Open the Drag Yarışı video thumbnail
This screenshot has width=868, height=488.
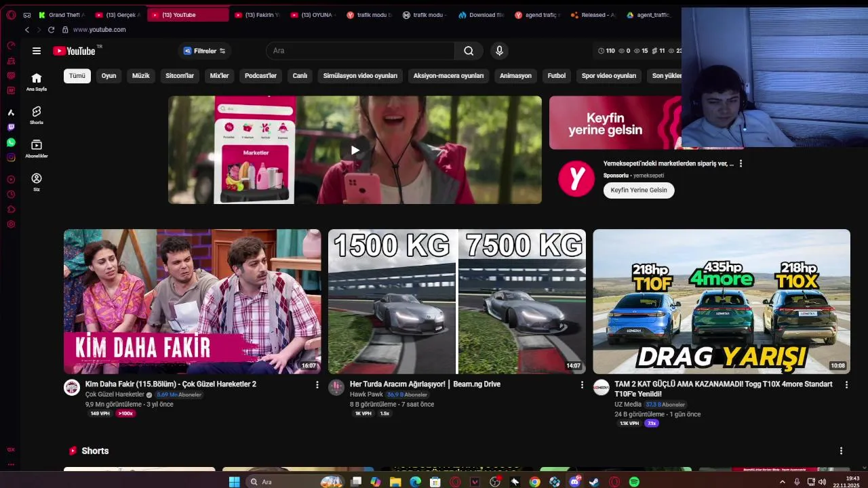pos(722,302)
